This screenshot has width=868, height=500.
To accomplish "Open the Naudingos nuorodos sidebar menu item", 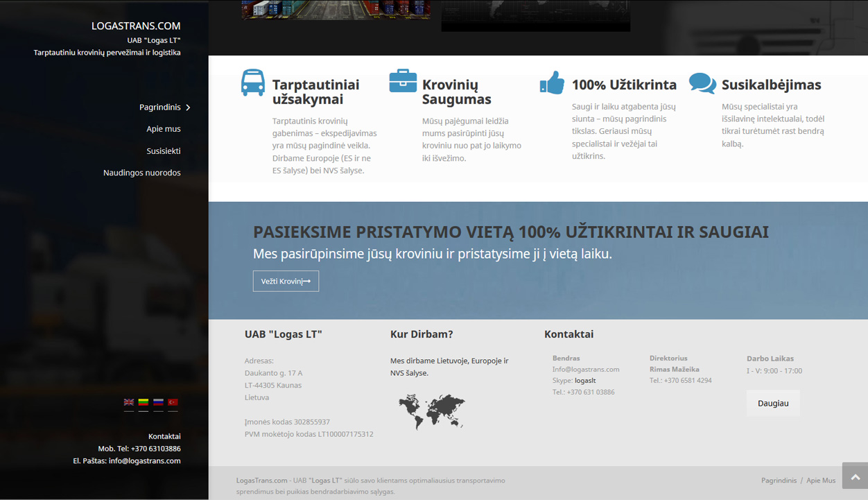I will pos(142,173).
